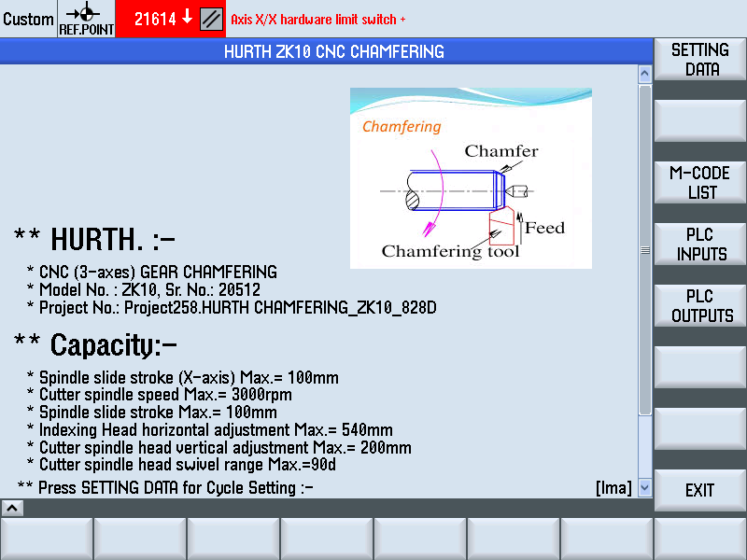The image size is (747, 560).
Task: Click the Cutter spindle head swivel range line
Action: click(x=181, y=464)
